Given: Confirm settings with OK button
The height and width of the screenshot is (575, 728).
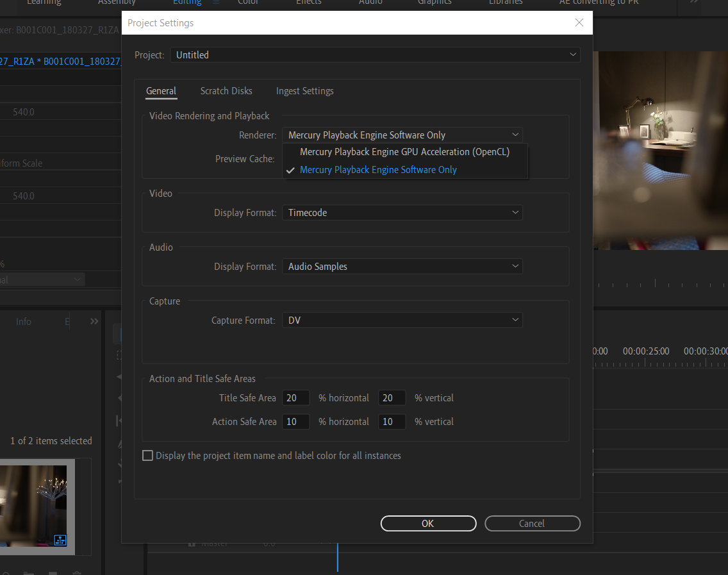Looking at the screenshot, I should [x=428, y=524].
